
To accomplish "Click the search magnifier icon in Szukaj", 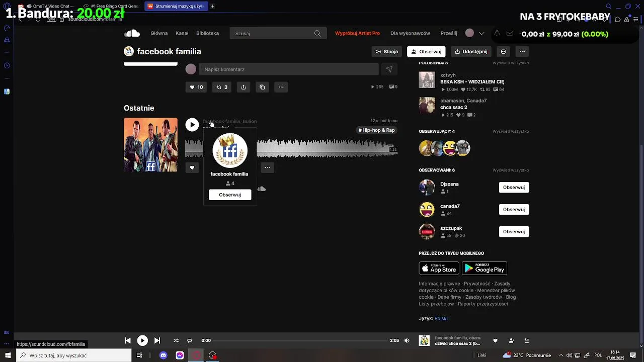I will [x=317, y=33].
